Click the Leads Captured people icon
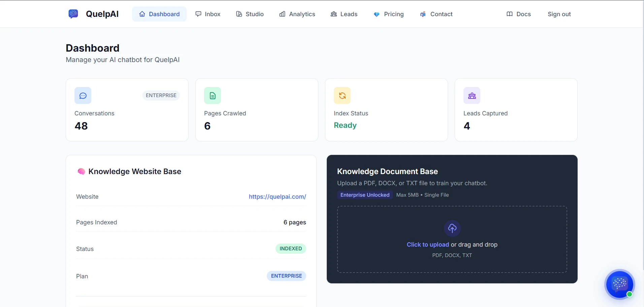 tap(472, 96)
